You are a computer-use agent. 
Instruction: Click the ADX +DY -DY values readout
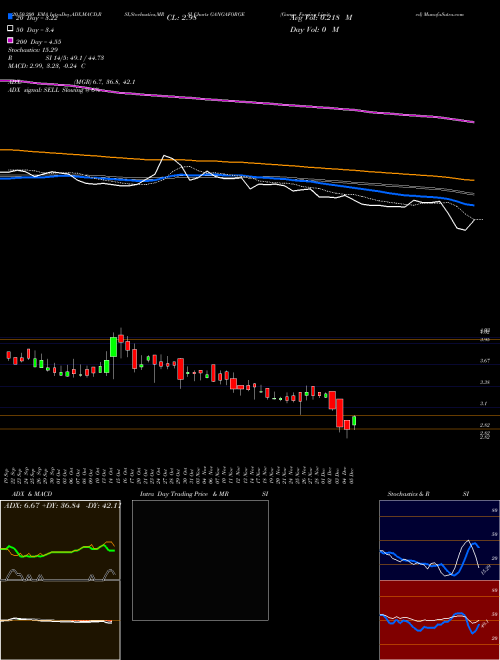click(x=62, y=505)
